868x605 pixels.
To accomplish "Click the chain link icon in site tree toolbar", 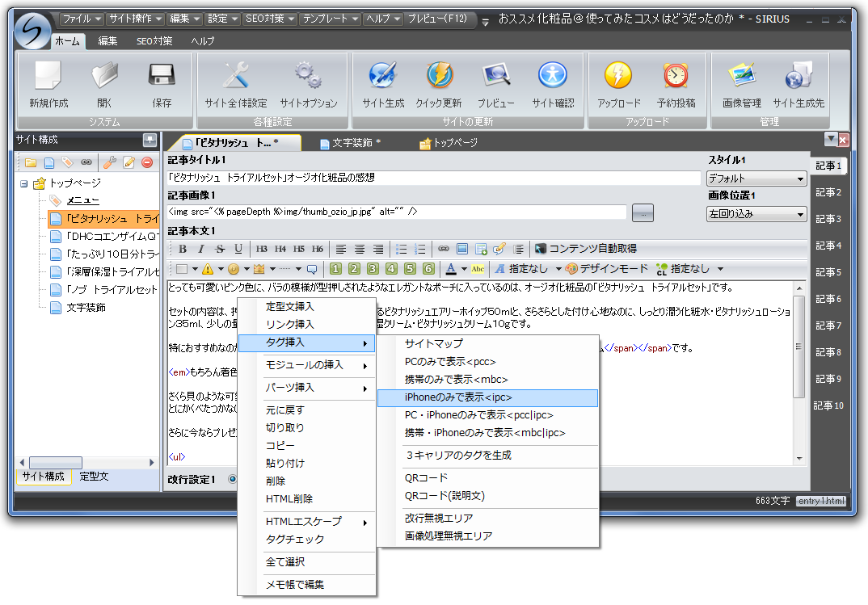I will coord(86,162).
